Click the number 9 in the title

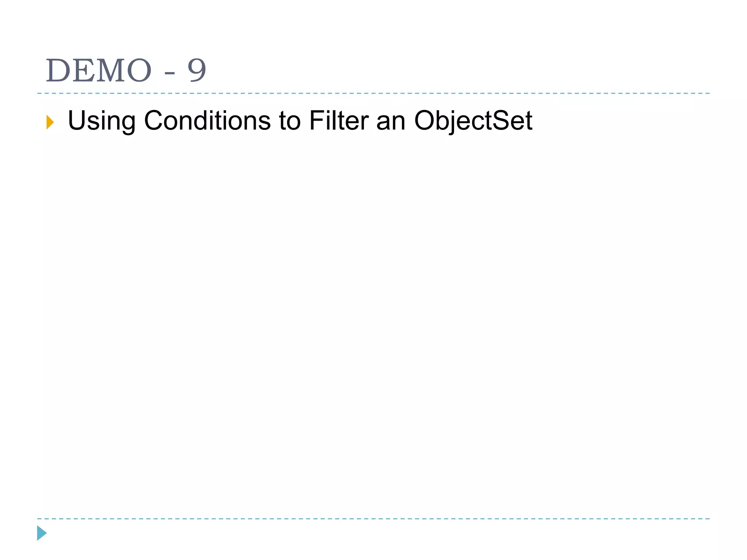tap(197, 70)
